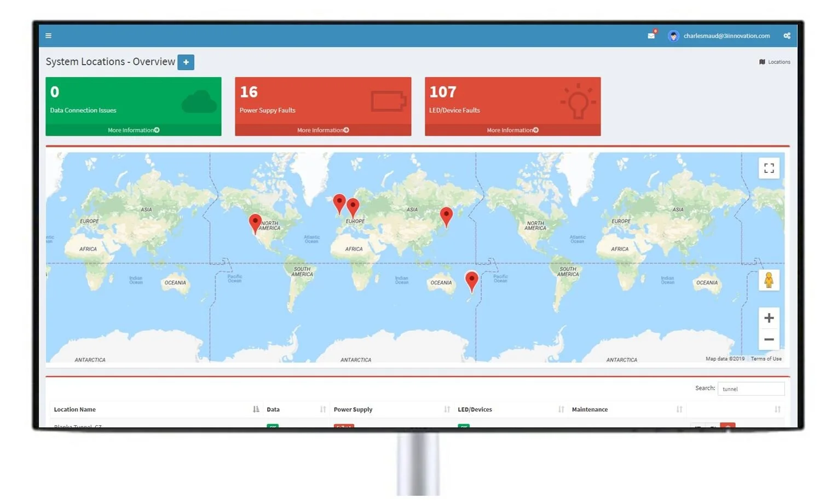Sort table by Power Supply column
This screenshot has width=837, height=504.
(392, 409)
